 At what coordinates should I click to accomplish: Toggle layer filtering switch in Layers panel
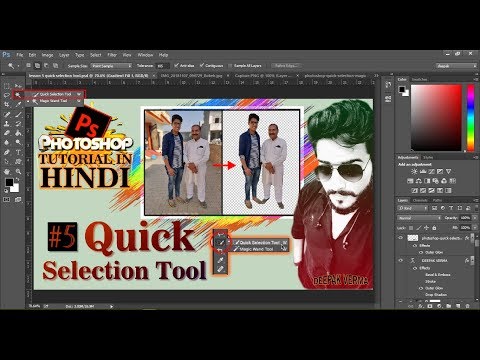tap(476, 208)
